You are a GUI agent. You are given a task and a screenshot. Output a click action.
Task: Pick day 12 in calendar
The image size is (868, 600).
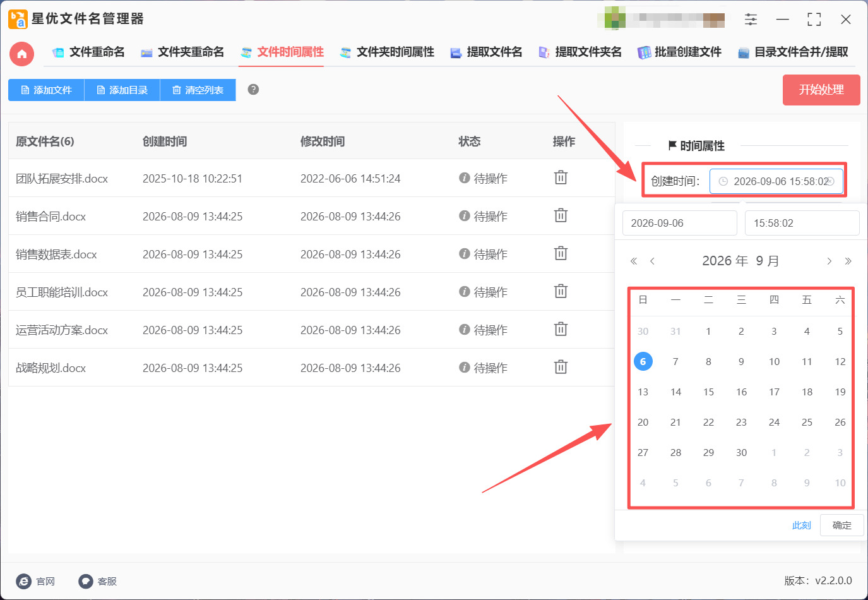click(840, 361)
